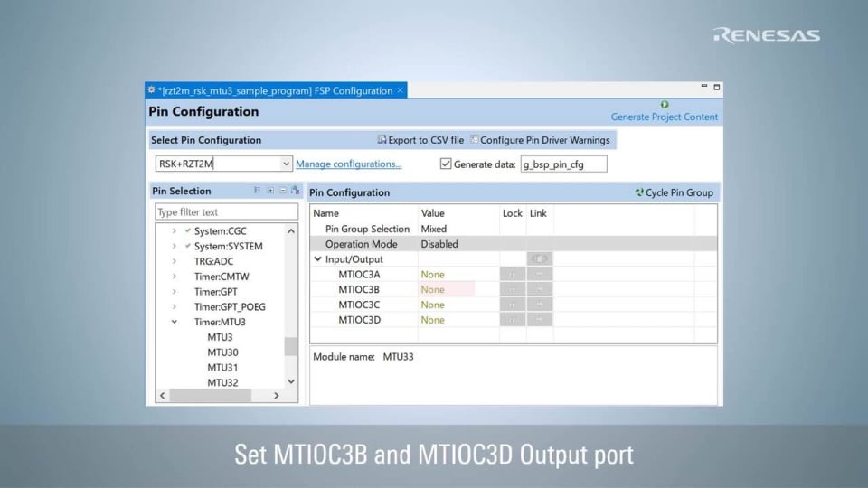Expand the Timer:GPT tree node
The width and height of the screenshot is (868, 488).
point(175,291)
